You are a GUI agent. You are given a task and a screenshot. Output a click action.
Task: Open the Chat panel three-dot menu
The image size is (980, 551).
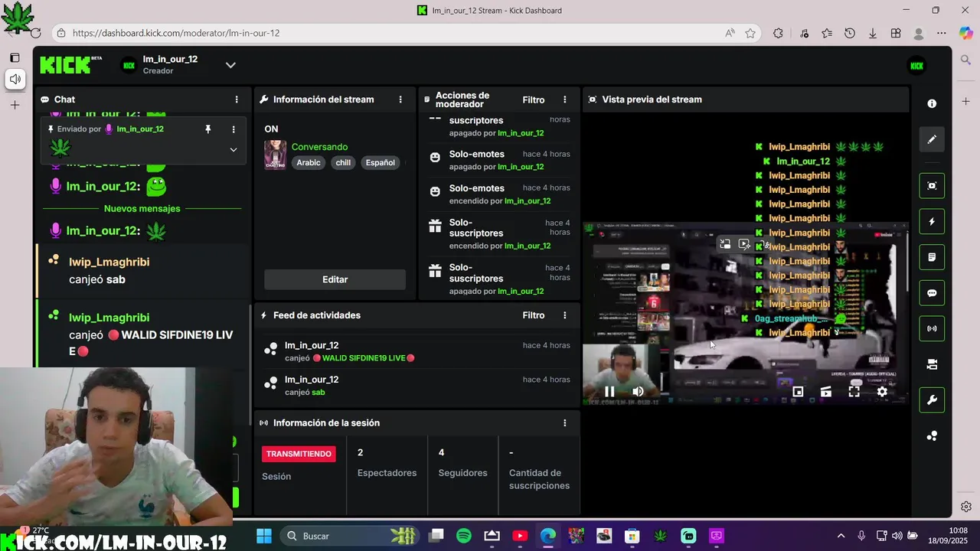pos(237,99)
